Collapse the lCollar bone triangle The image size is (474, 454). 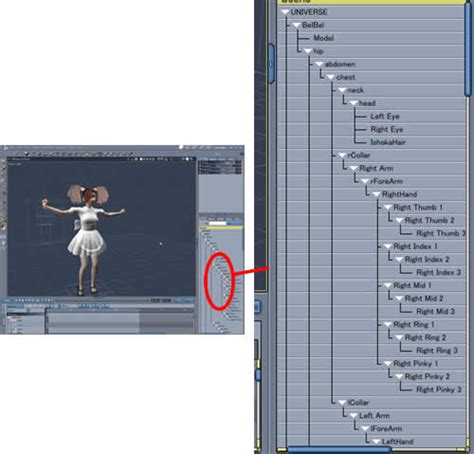342,403
